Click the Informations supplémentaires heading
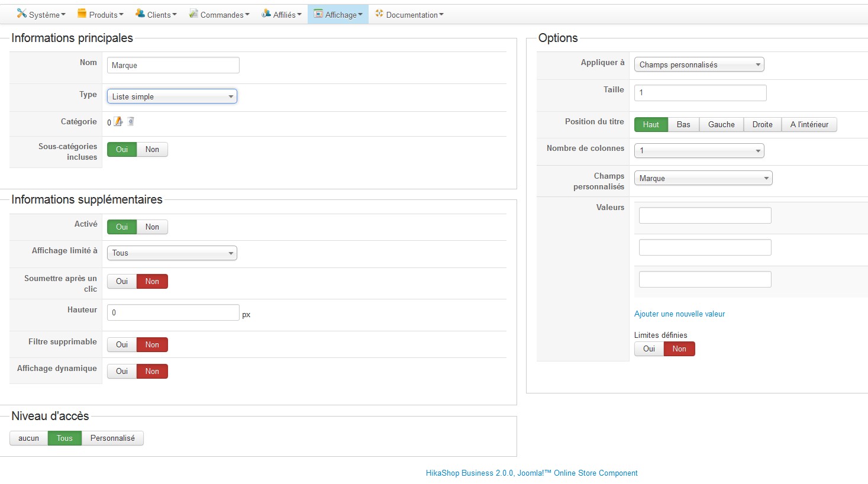The width and height of the screenshot is (868, 484). pyautogui.click(x=87, y=199)
